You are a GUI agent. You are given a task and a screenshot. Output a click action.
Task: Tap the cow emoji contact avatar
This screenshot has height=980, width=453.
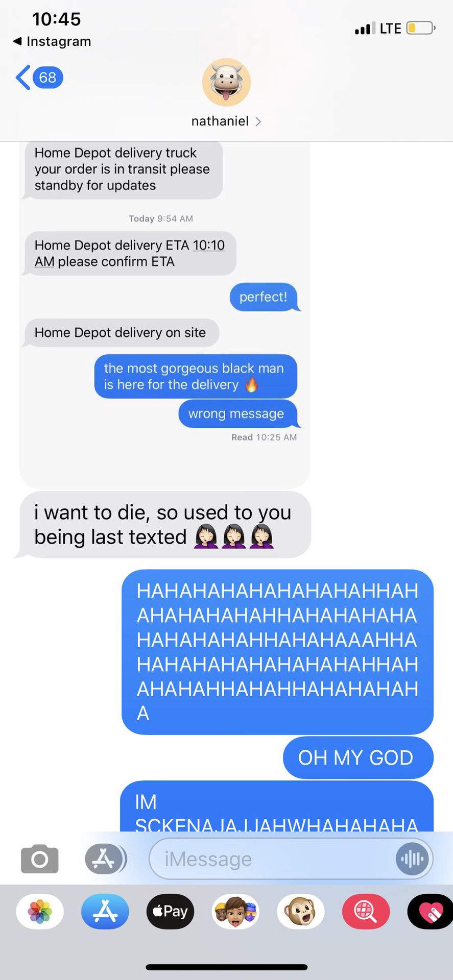[x=226, y=82]
